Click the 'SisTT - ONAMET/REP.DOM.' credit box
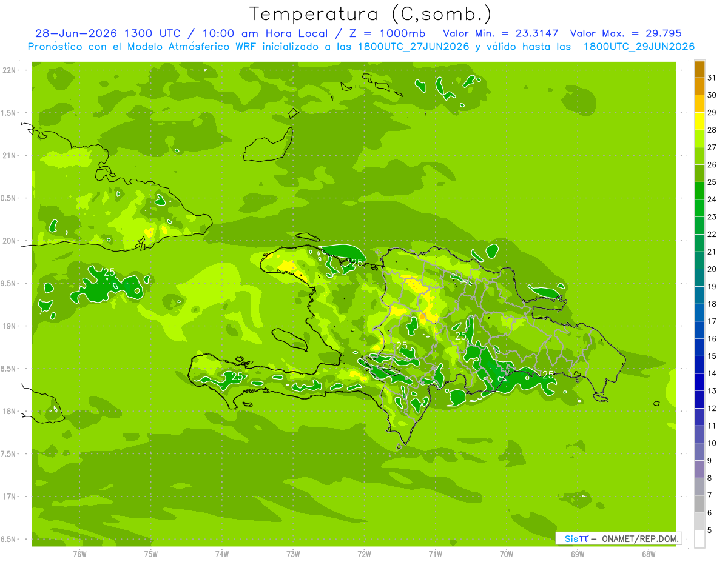Viewport: 728px width, 562px height. (619, 538)
